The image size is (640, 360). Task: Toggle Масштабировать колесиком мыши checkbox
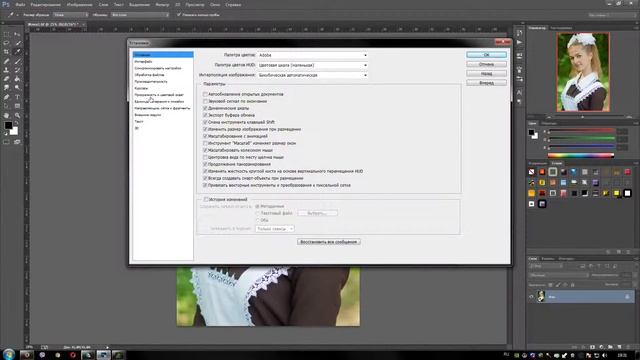click(x=205, y=150)
